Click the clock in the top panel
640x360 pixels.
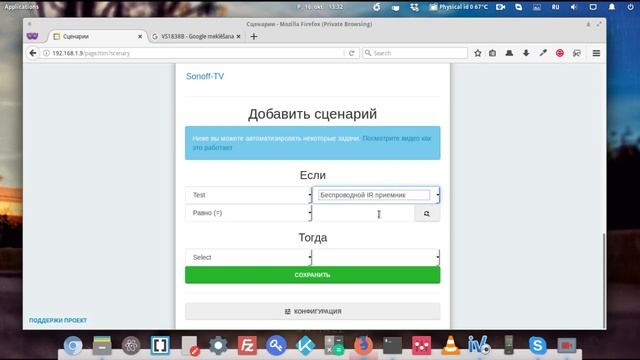pyautogui.click(x=320, y=7)
